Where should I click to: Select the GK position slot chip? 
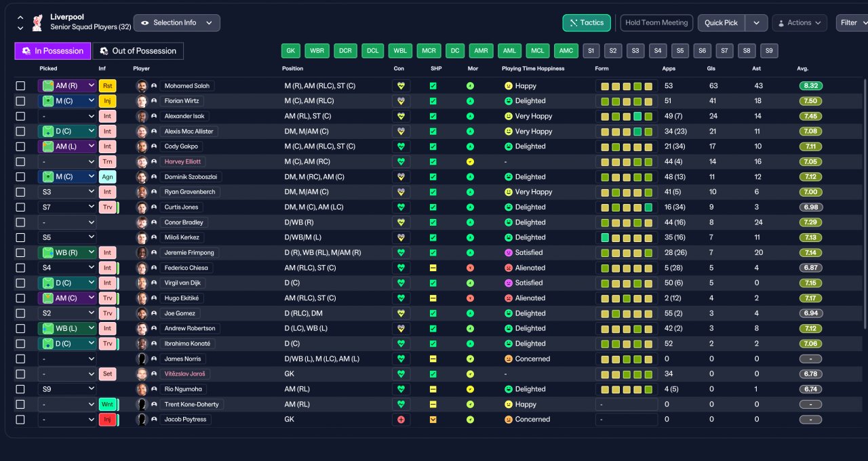(x=290, y=51)
